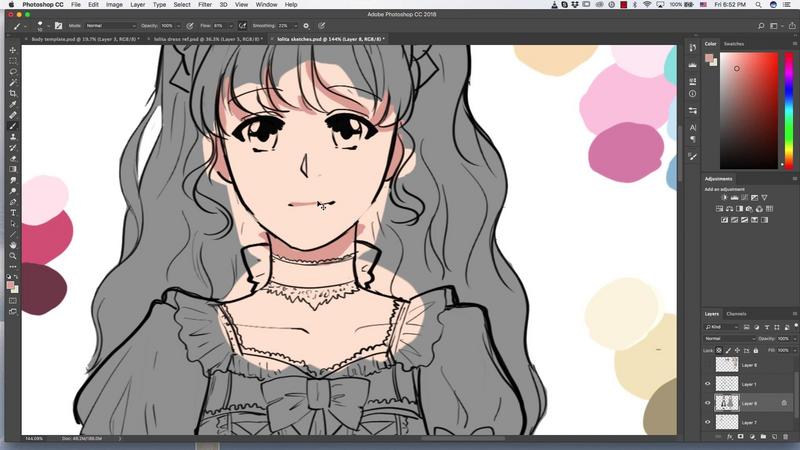Open layer Opacity dropdown arrow
The width and height of the screenshot is (800, 450).
(x=794, y=338)
